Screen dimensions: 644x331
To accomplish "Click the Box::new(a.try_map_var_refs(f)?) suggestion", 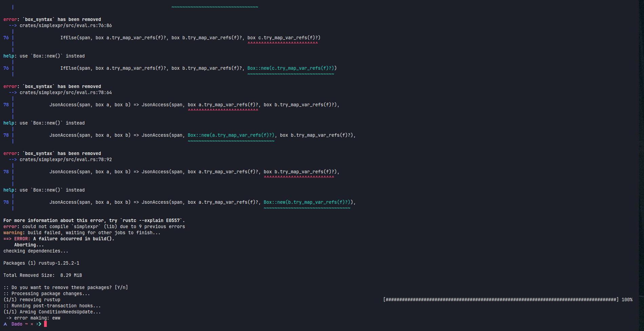I will (x=230, y=135).
